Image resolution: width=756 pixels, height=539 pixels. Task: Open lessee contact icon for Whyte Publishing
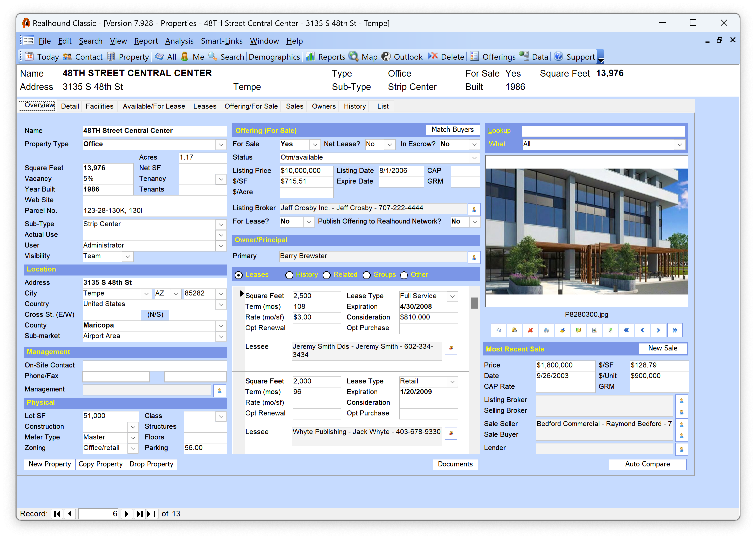pos(451,433)
